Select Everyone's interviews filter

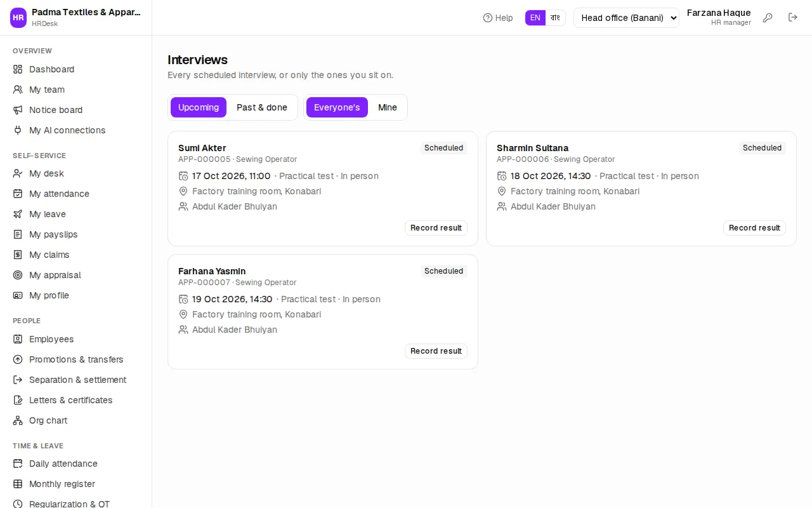tap(337, 107)
